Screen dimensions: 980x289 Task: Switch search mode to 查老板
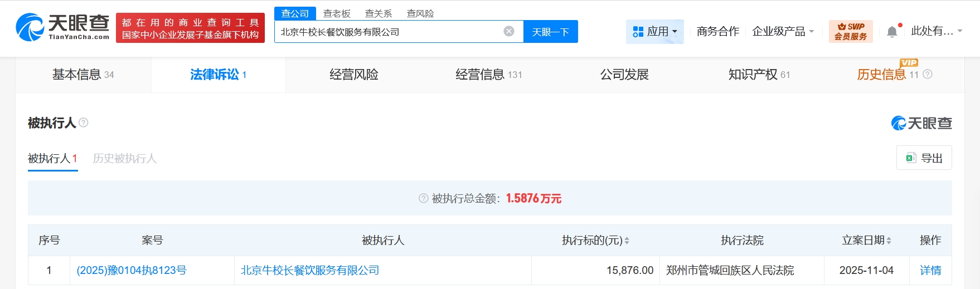(x=337, y=13)
